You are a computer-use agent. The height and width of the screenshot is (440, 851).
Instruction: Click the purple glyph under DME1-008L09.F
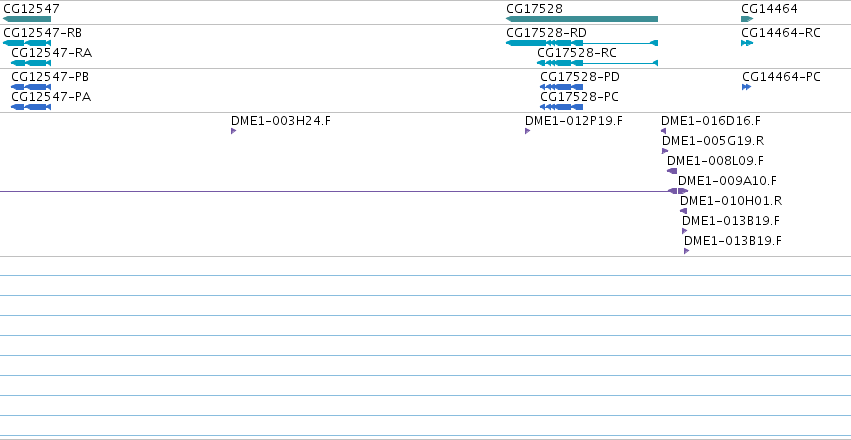[672, 171]
